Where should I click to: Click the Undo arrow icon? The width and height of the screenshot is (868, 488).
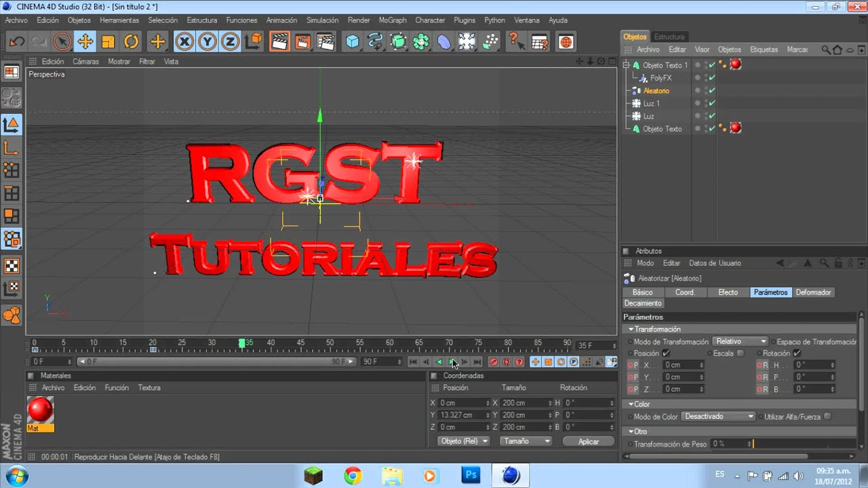pyautogui.click(x=16, y=42)
